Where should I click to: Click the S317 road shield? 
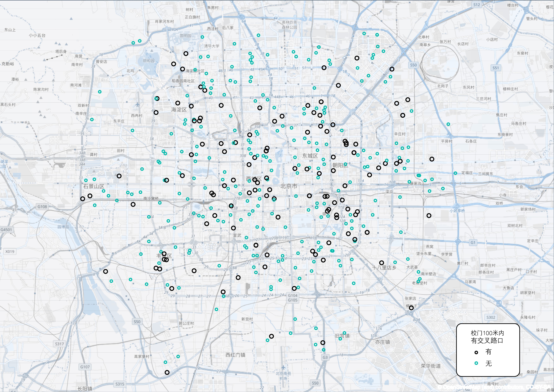59,344
